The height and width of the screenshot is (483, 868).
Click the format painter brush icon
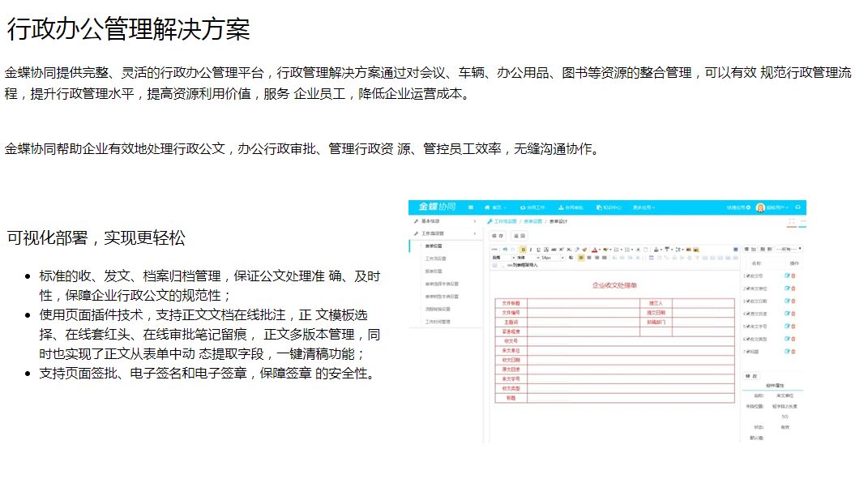pos(584,250)
